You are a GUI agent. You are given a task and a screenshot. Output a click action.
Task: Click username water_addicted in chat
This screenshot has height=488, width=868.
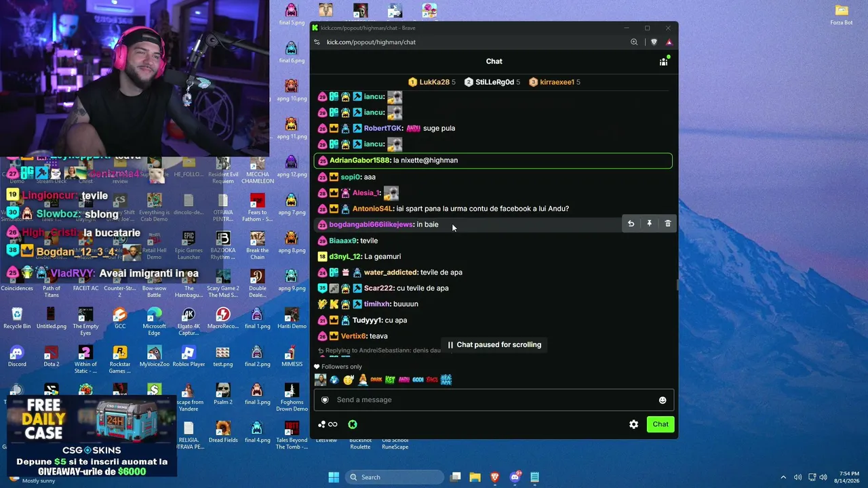tap(391, 272)
